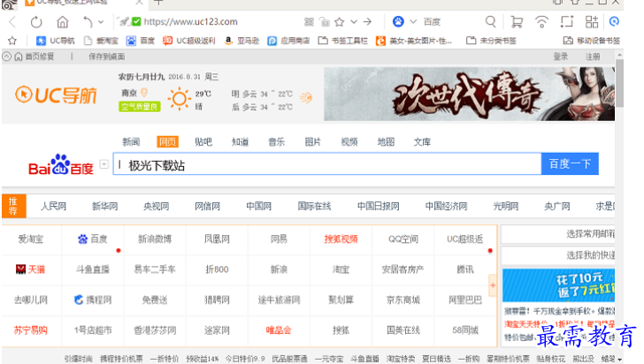Open the 花了10元 red envelope ad banner
This screenshot has height=364, width=644.
click(558, 285)
